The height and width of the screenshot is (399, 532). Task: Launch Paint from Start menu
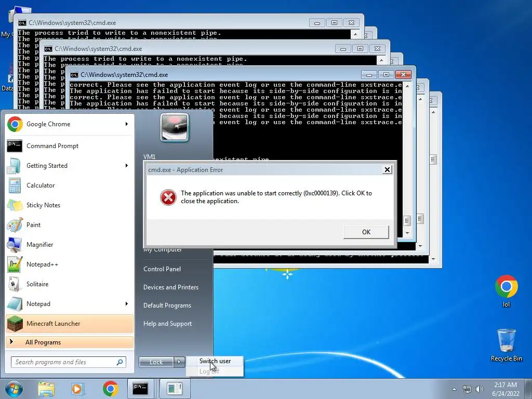(x=69, y=224)
